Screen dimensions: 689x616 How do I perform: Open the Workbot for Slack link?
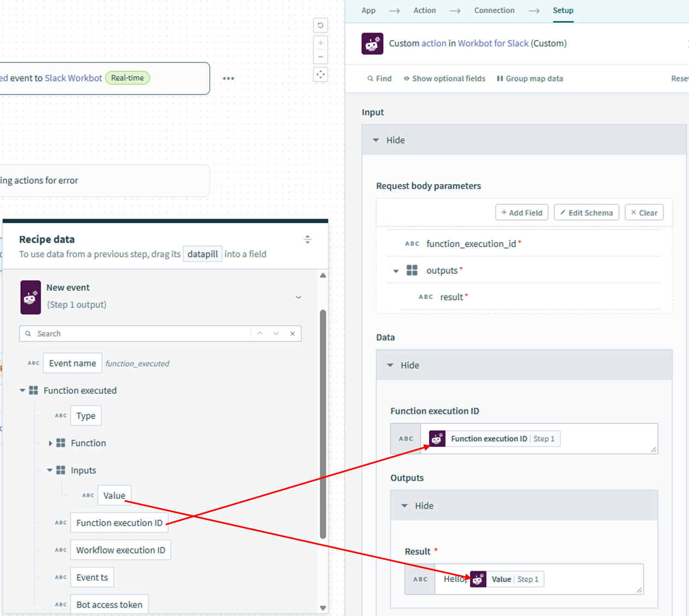[493, 43]
